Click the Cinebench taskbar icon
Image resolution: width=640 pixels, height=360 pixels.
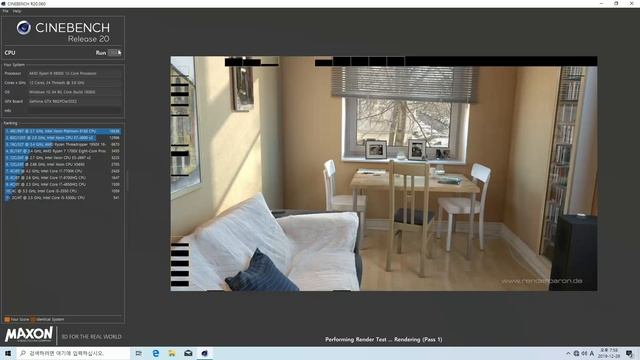pos(204,353)
